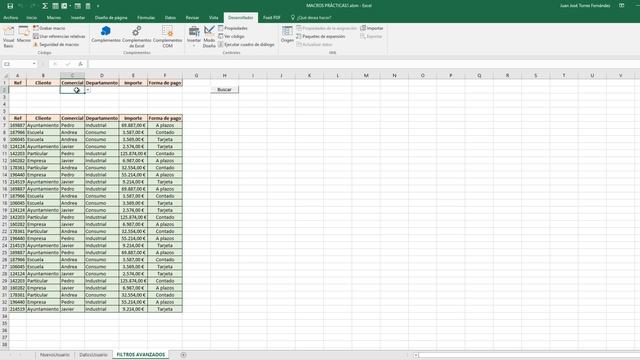Select the Departamento header in row 6

[102, 118]
